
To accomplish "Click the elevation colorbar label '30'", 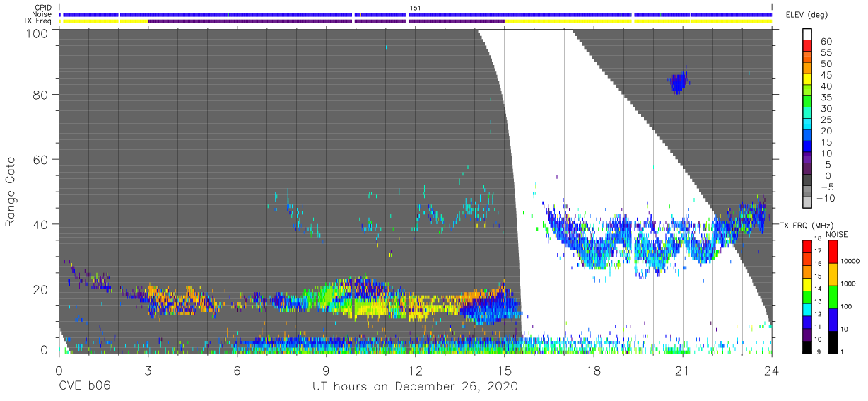I will 827,108.
